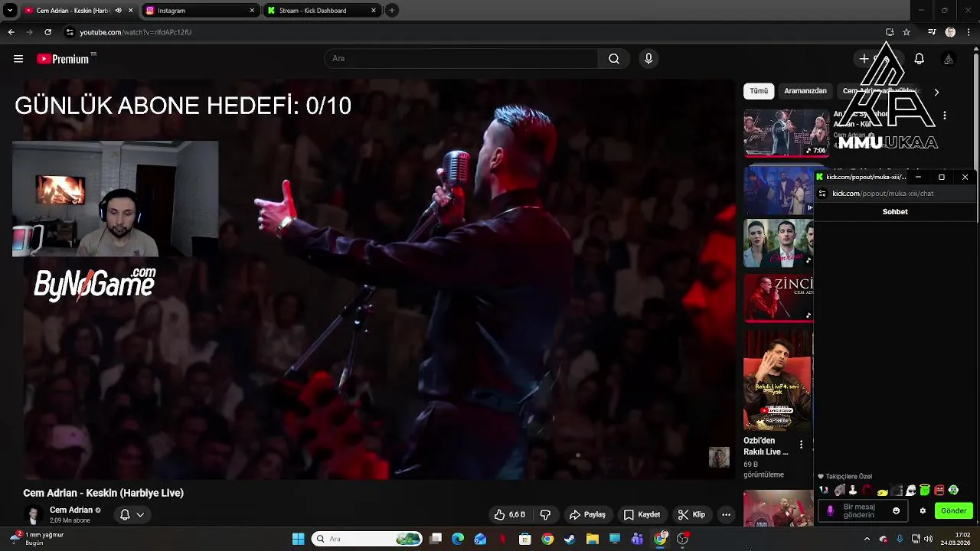Screen dimensions: 980x551
Task: Pick the green halo emote in Kick chat
Action: (925, 490)
